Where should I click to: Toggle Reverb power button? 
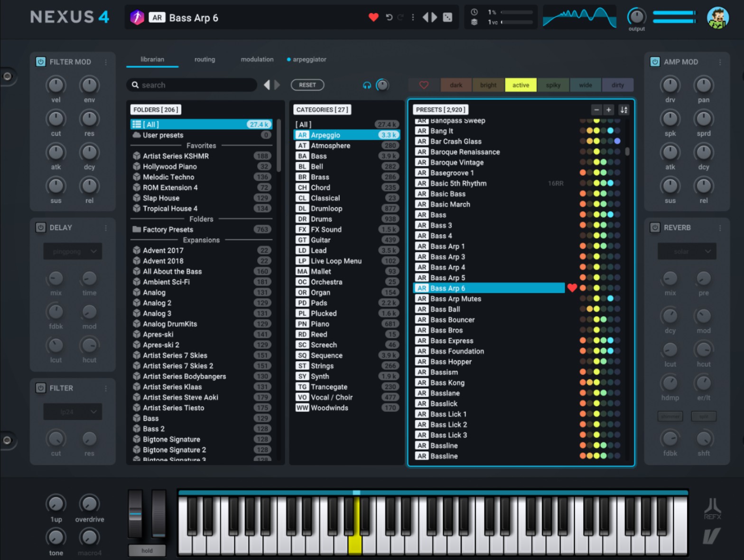point(655,228)
